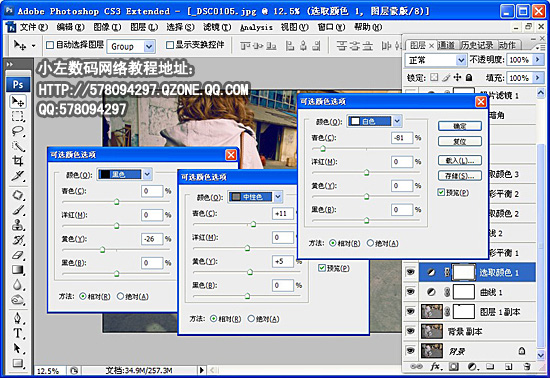
Task: Click cyan slider handle in neutral dialog
Action: (x=253, y=224)
